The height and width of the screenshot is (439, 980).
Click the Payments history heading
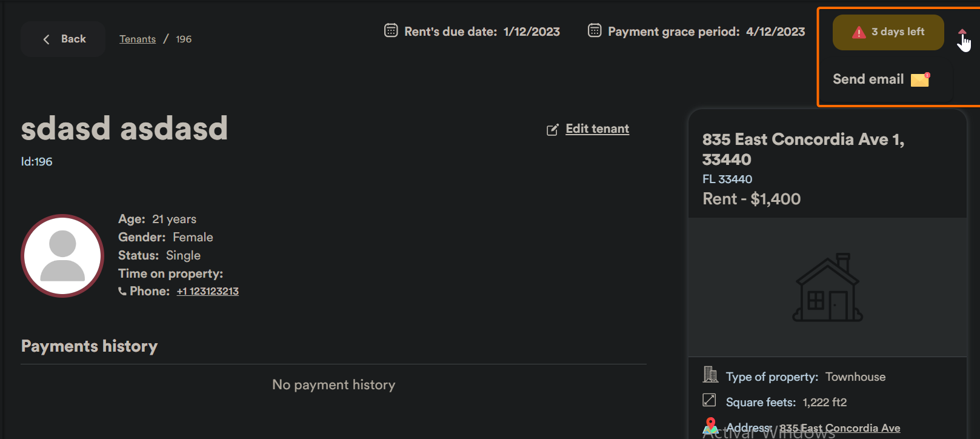[x=90, y=346]
